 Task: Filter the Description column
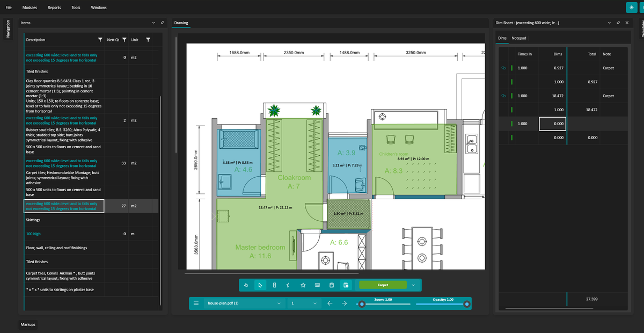tap(100, 40)
